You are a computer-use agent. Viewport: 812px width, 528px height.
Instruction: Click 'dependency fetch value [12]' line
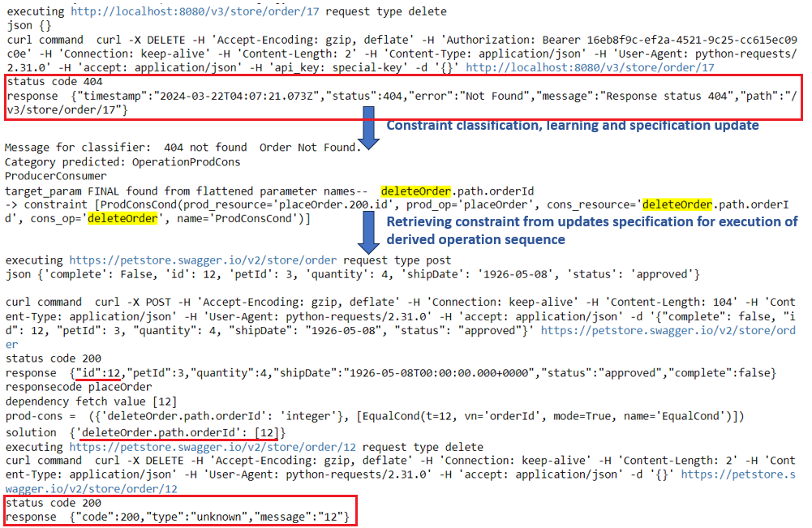(91, 401)
